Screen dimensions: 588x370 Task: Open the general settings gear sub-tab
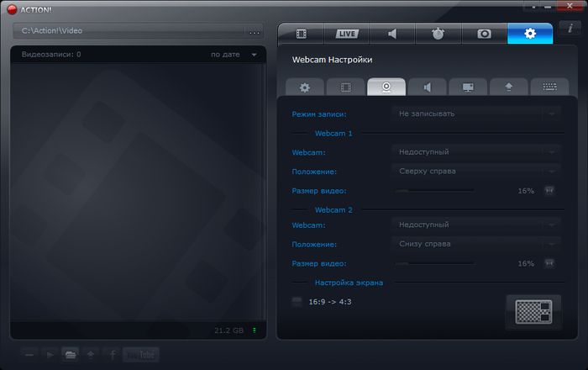[x=305, y=87]
